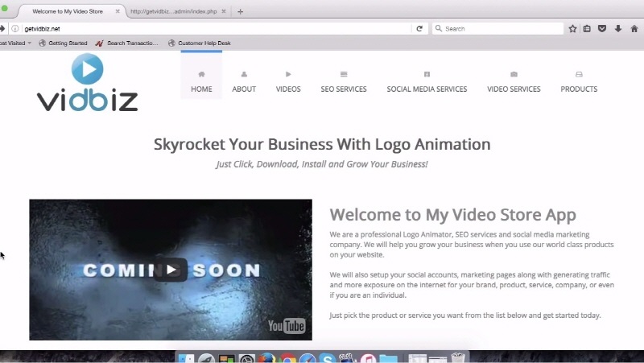Click the YouTube logo on the video
Screen dimensions: 644x363
[x=287, y=326]
